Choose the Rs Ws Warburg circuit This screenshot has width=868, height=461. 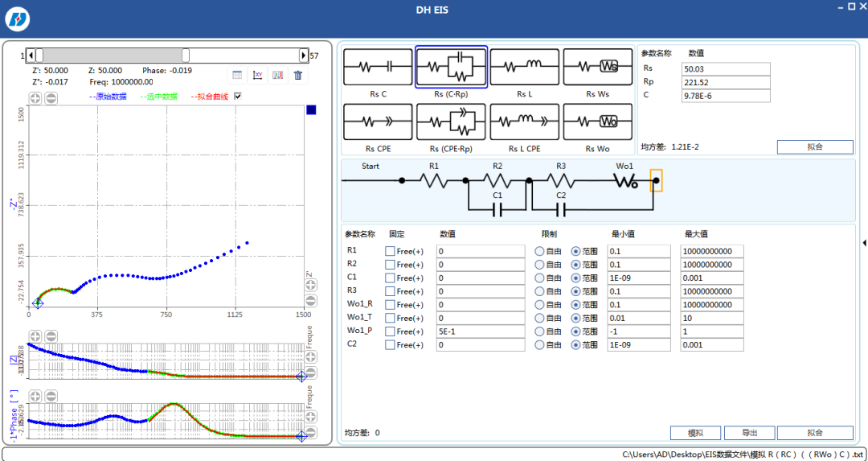point(598,67)
